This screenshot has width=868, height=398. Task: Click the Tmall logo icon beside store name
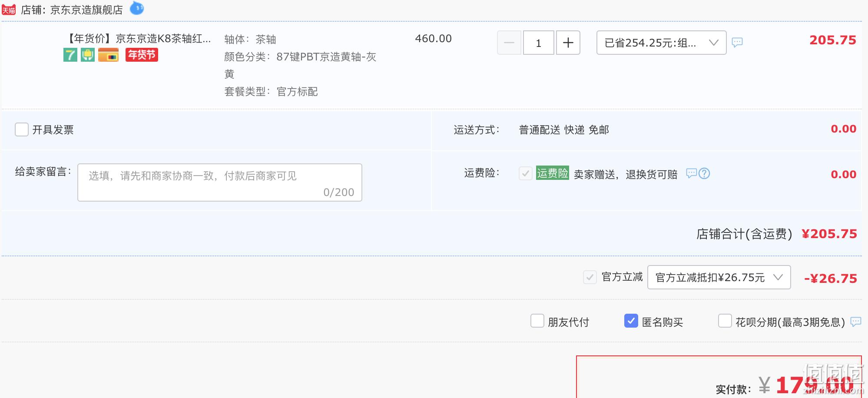[x=9, y=10]
